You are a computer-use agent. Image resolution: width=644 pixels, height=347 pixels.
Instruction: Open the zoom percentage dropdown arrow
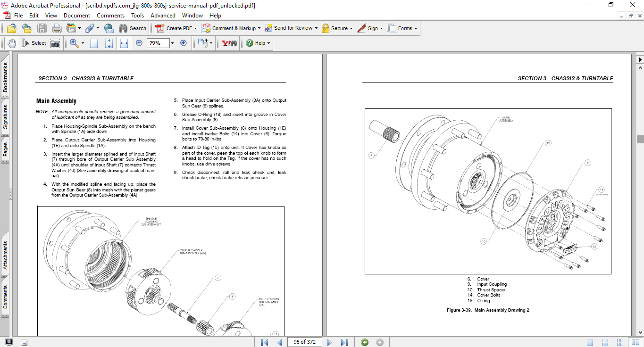172,43
